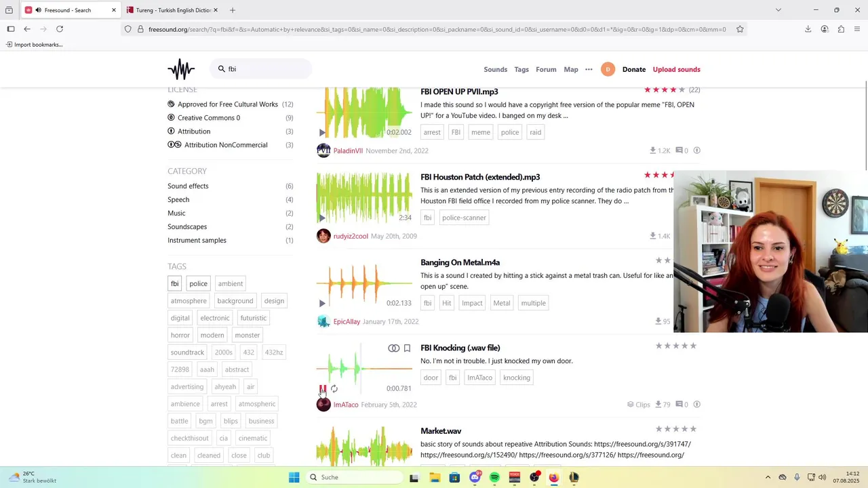Screen dimensions: 868x488
Task: Open OBS Studio from the taskbar
Action: pos(534,477)
